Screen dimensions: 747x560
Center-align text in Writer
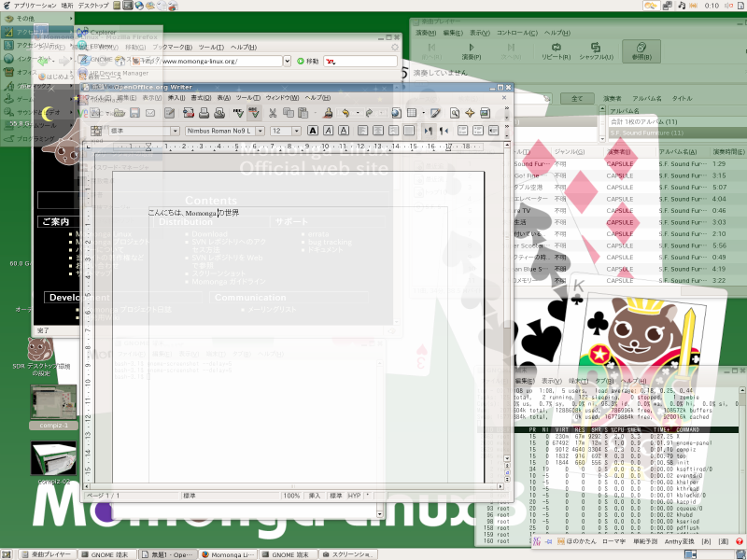pos(378,131)
